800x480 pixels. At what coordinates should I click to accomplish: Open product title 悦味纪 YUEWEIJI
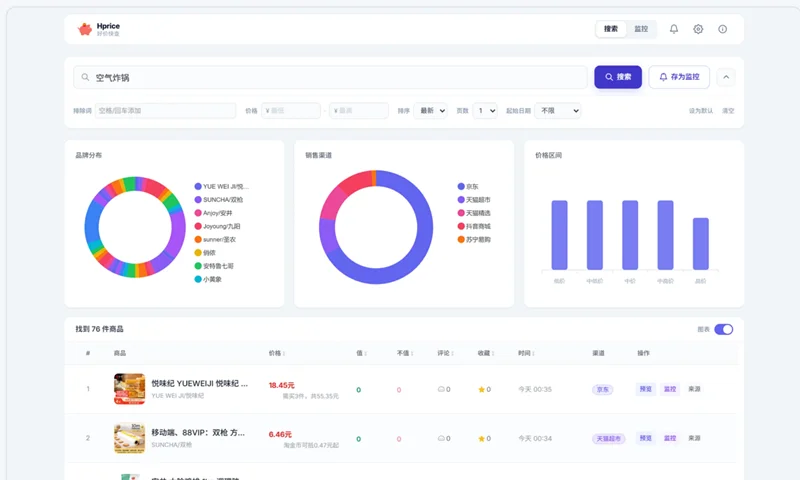pos(199,384)
